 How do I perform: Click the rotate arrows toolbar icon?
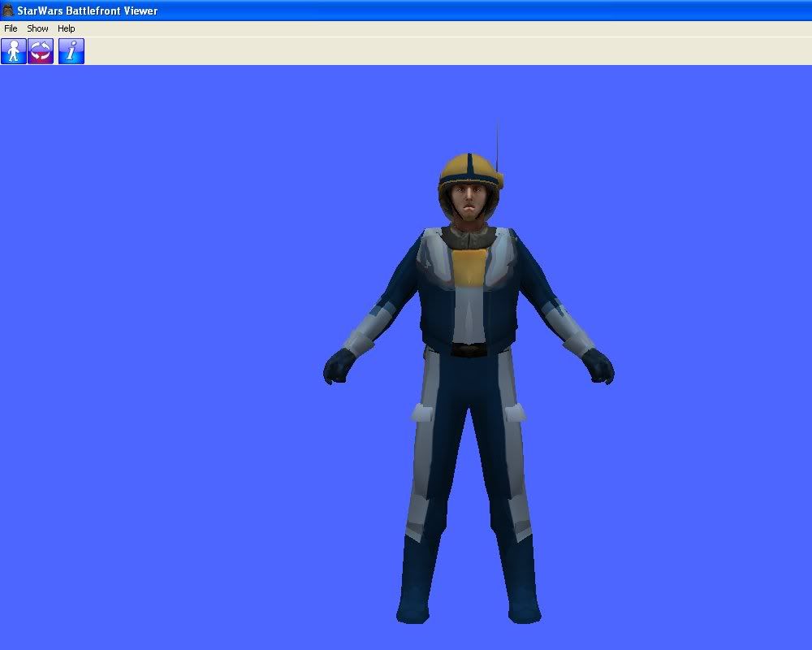(41, 51)
